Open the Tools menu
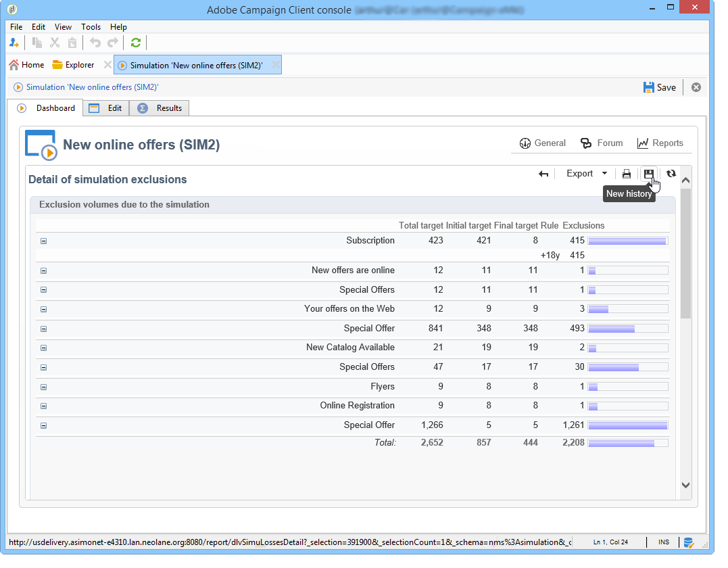Viewport: 728px width, 568px height. point(91,27)
